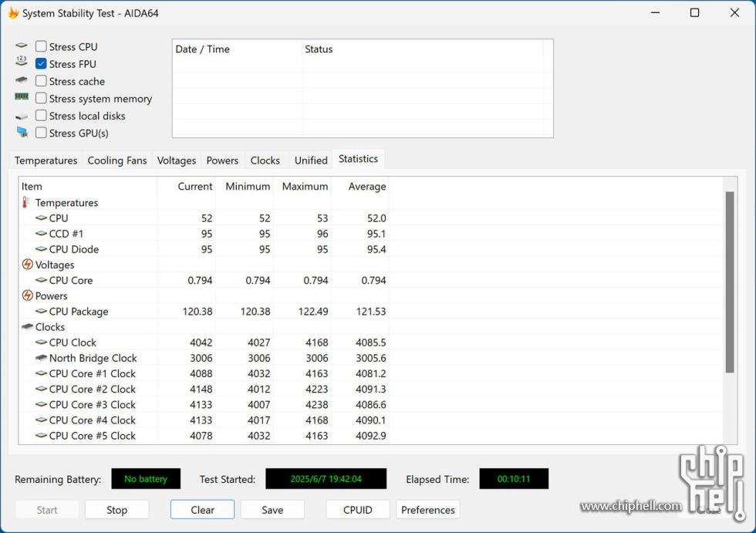Click the thermometer icon in Temperatures row
The image size is (756, 533).
pyautogui.click(x=26, y=202)
